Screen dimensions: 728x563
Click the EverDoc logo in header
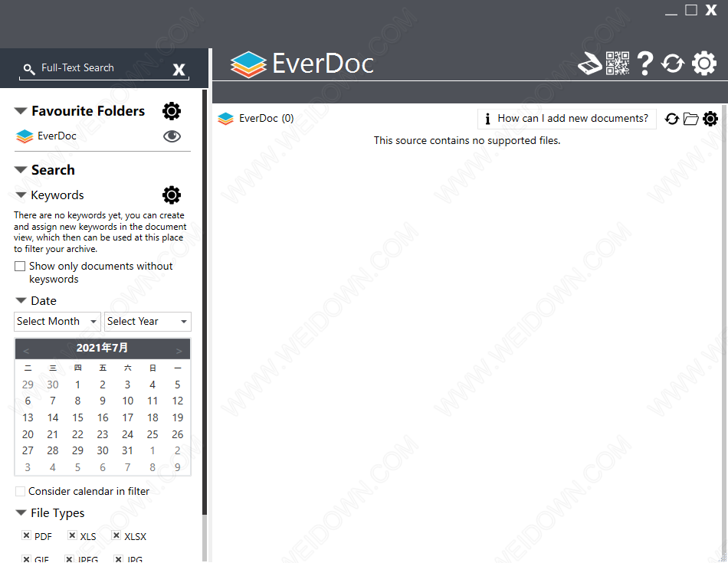pos(302,64)
